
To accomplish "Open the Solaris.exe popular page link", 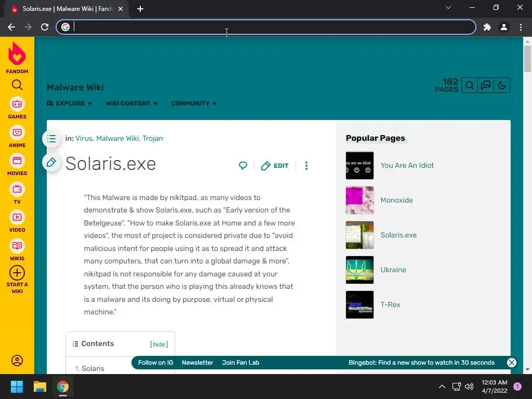I will (x=398, y=235).
